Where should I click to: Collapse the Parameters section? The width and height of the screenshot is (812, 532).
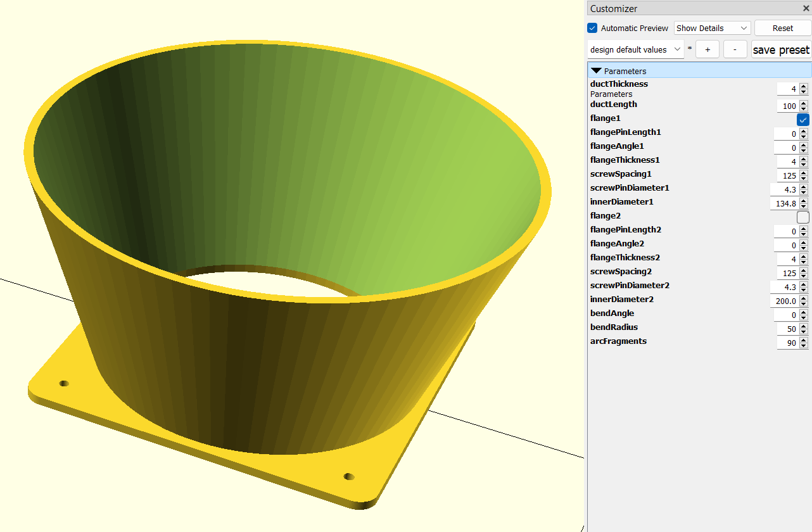tap(597, 71)
